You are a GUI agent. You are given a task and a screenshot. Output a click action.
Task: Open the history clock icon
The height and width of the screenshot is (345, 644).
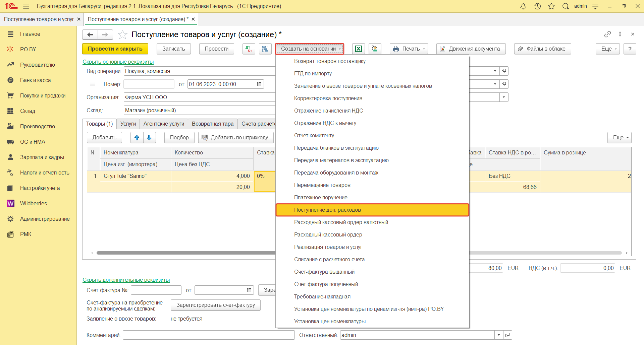pos(537,6)
